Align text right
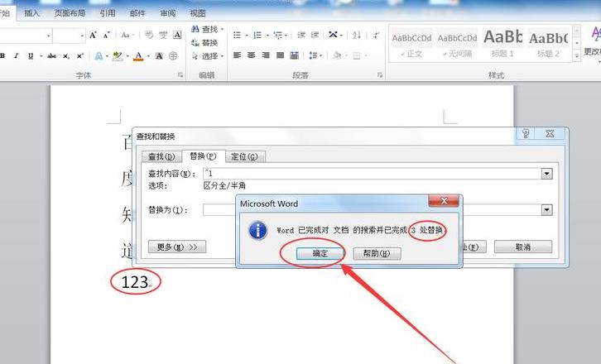 pos(265,56)
